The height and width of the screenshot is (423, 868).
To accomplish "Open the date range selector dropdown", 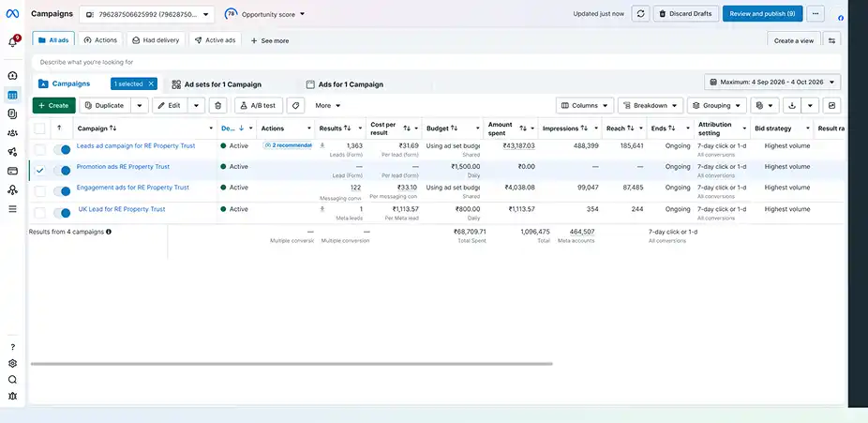I will pyautogui.click(x=772, y=82).
